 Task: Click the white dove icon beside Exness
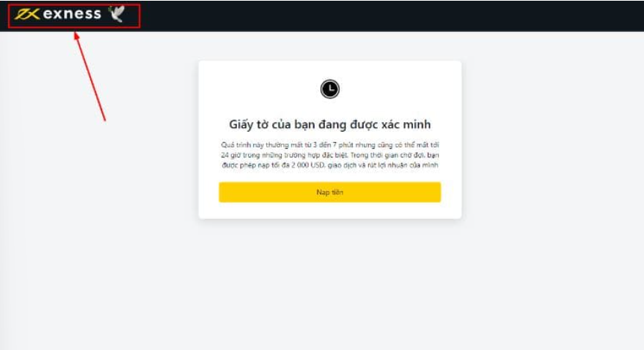116,13
